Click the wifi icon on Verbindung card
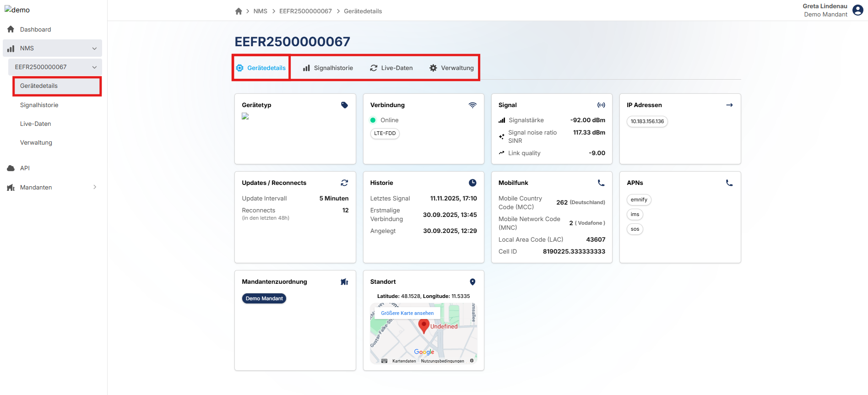The width and height of the screenshot is (868, 395). point(472,105)
